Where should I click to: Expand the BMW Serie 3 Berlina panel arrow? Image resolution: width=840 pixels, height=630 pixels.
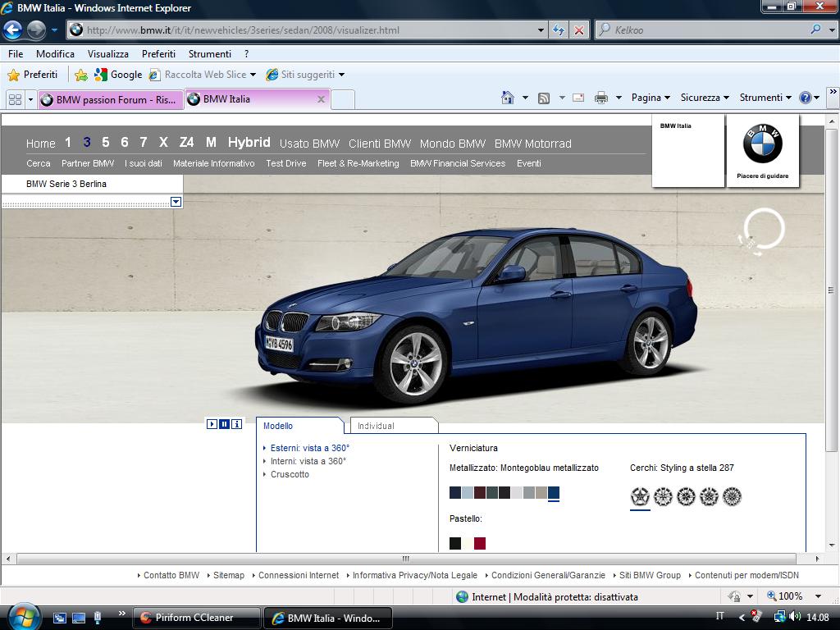click(176, 202)
